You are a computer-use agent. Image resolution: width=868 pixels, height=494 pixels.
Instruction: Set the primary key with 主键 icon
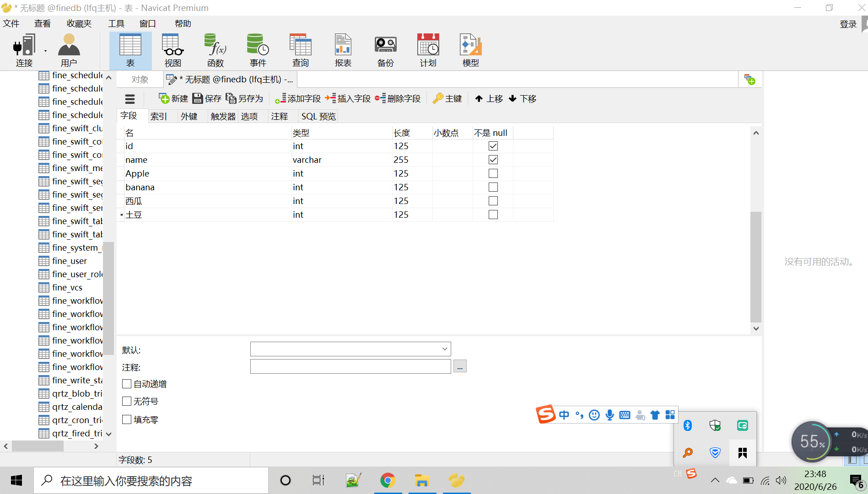pos(447,98)
